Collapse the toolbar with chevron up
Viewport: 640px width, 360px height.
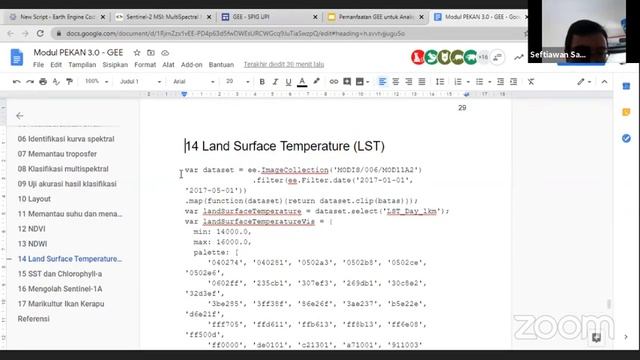coord(604,82)
